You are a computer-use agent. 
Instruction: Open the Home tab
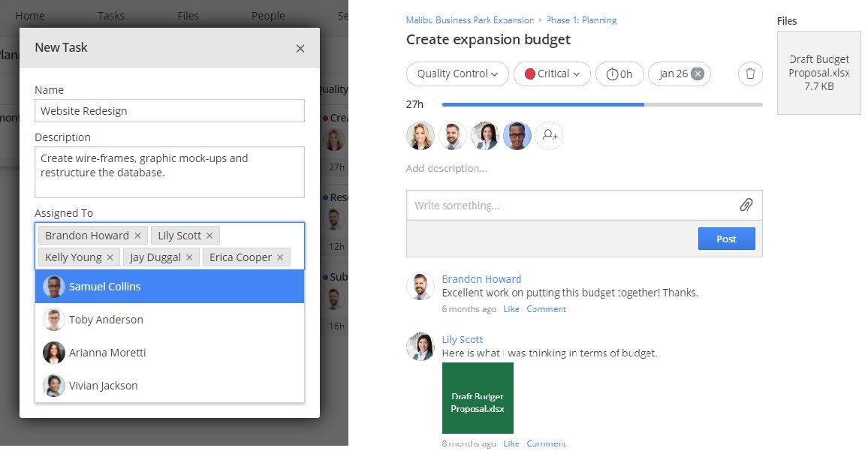point(30,16)
